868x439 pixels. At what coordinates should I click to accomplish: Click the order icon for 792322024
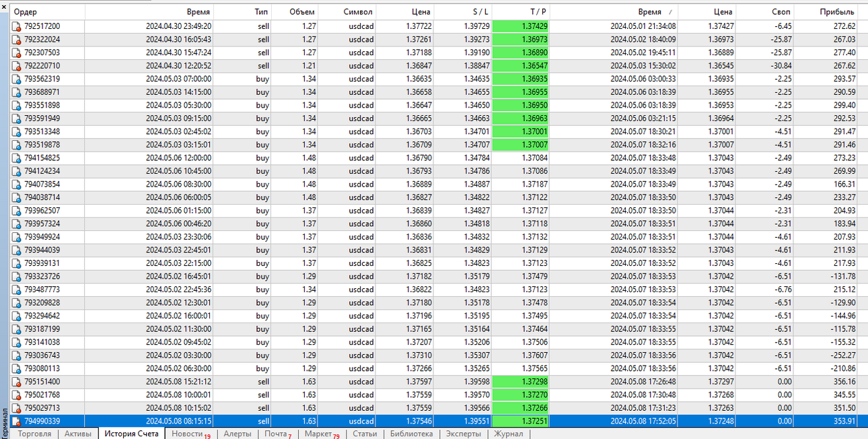pyautogui.click(x=16, y=40)
